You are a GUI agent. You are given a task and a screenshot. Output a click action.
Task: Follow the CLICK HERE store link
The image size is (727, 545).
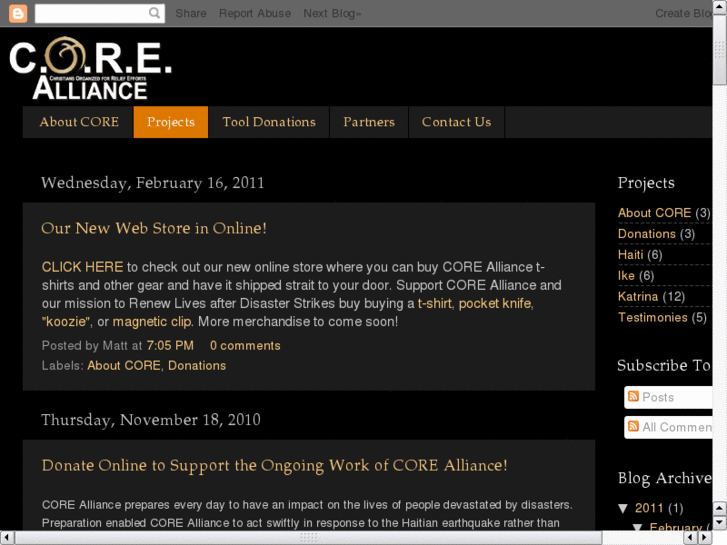pos(83,267)
